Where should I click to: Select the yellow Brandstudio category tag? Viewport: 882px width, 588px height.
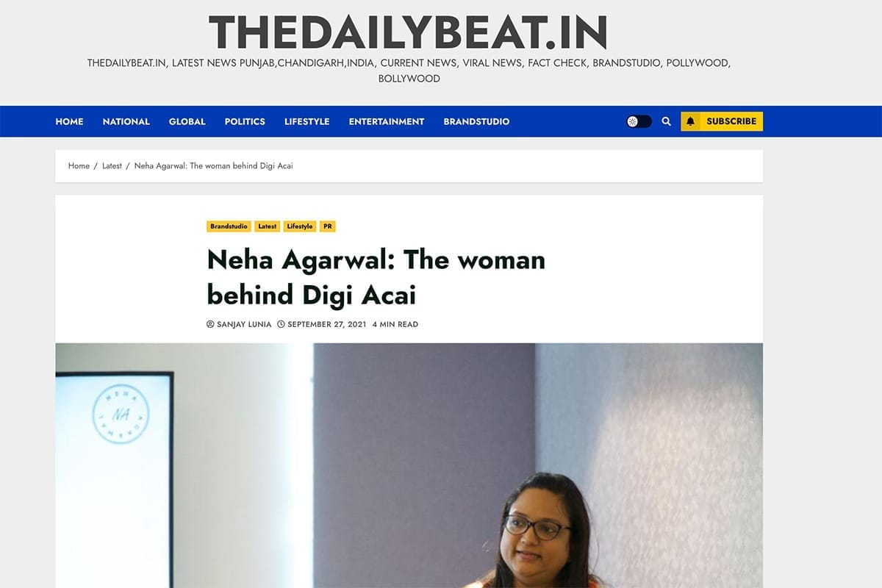click(x=229, y=226)
